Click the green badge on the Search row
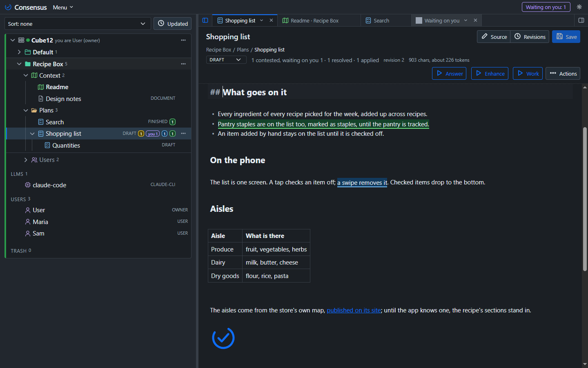Viewport: 588px width, 368px height. pos(172,122)
